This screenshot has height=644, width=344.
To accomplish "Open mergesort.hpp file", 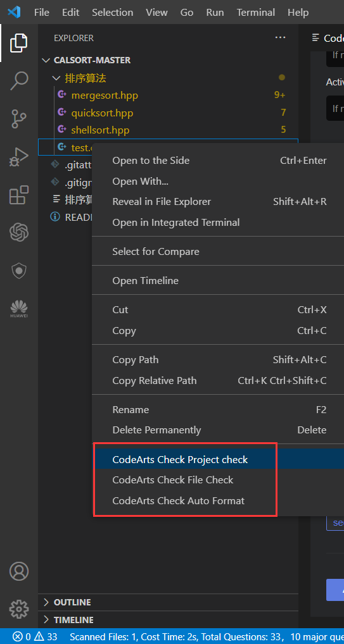I will [105, 96].
